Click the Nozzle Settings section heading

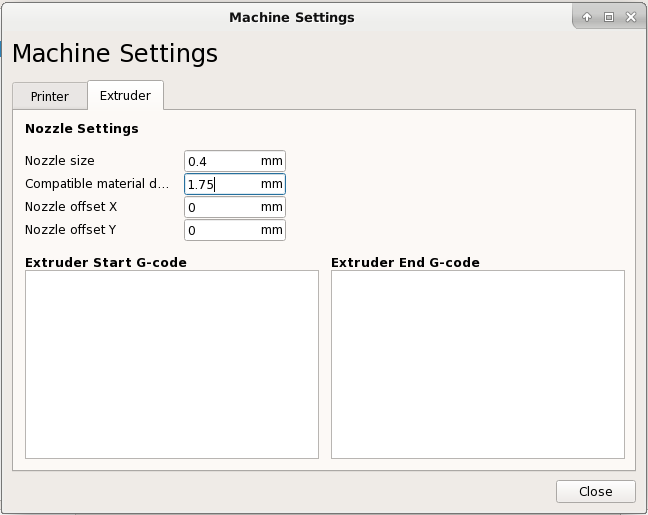click(81, 129)
